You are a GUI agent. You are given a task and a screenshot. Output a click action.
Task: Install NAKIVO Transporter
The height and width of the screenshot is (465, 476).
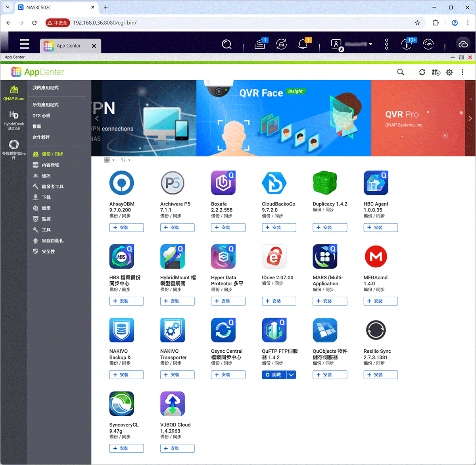pyautogui.click(x=177, y=375)
